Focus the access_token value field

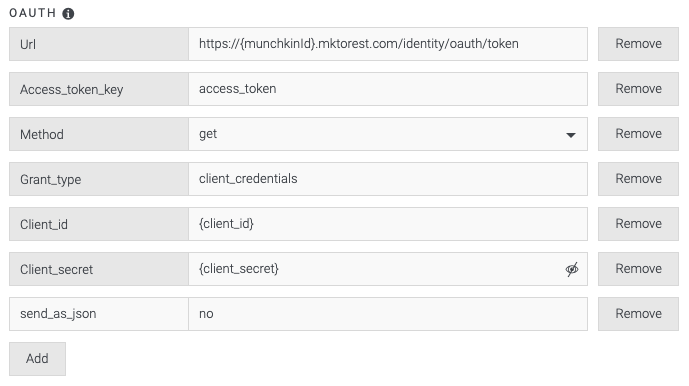pyautogui.click(x=388, y=89)
